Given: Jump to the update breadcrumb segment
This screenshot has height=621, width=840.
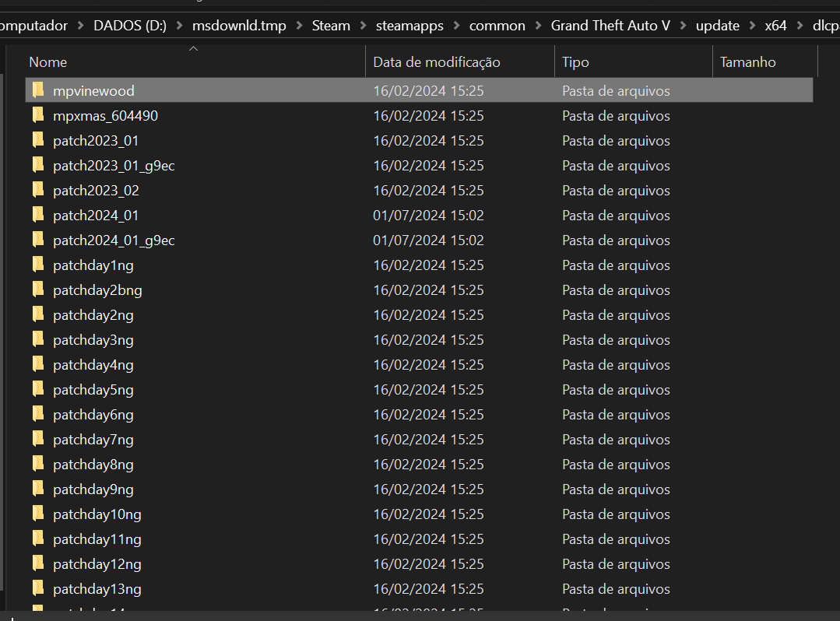Looking at the screenshot, I should pos(717,26).
